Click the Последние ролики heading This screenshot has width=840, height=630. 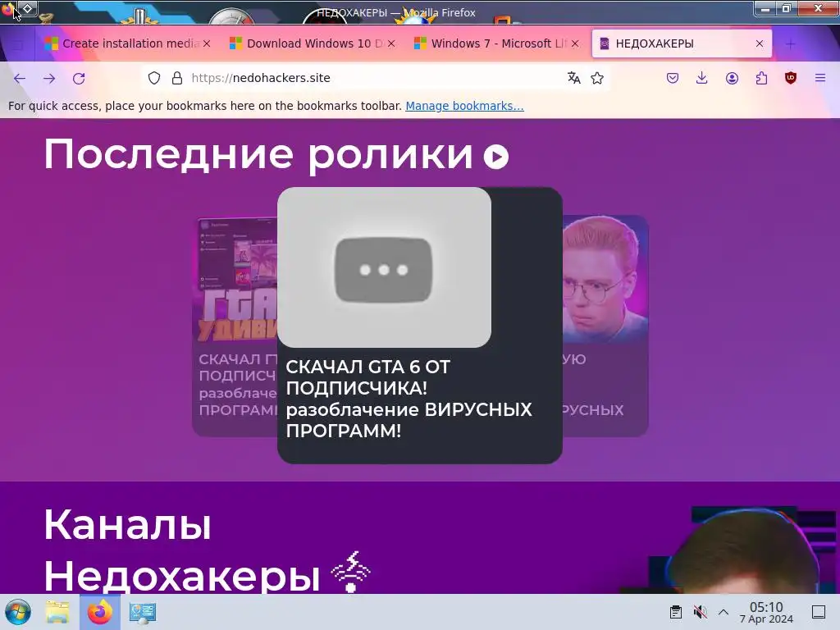[x=258, y=155]
